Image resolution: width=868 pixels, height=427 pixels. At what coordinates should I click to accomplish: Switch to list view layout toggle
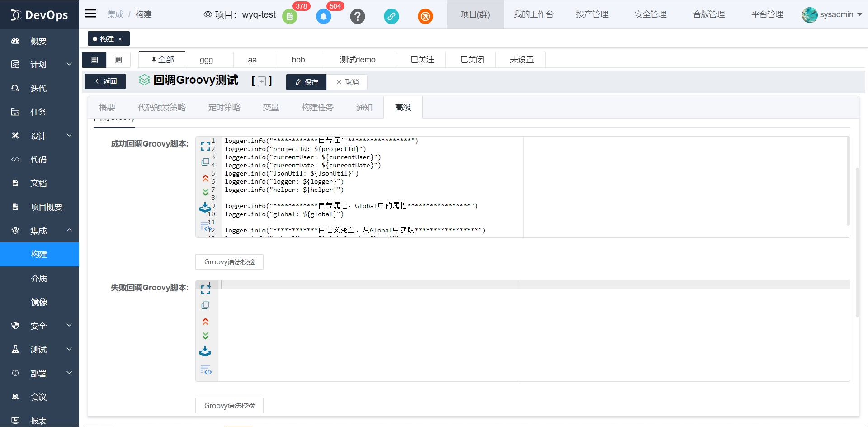94,60
